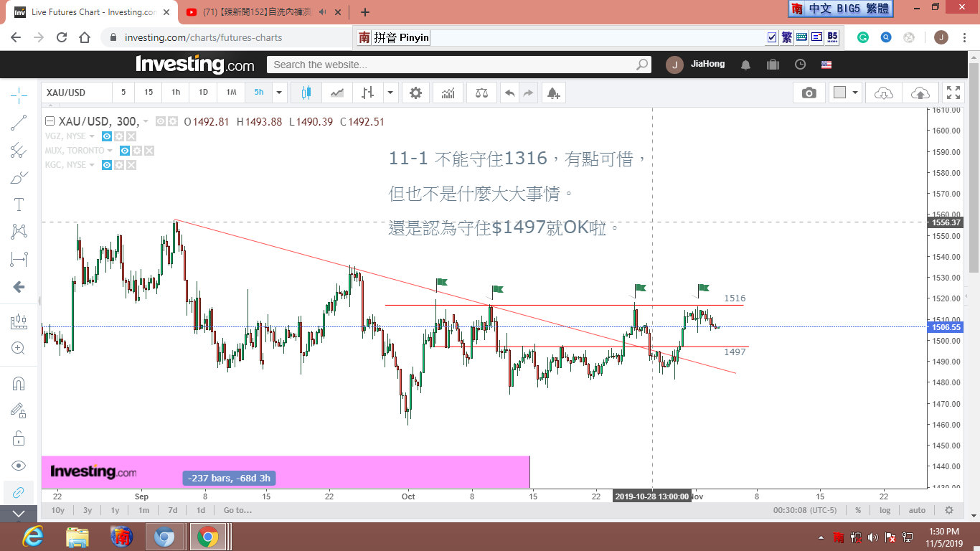Expand the layout selector dropdown
The image size is (980, 551).
pyautogui.click(x=855, y=93)
